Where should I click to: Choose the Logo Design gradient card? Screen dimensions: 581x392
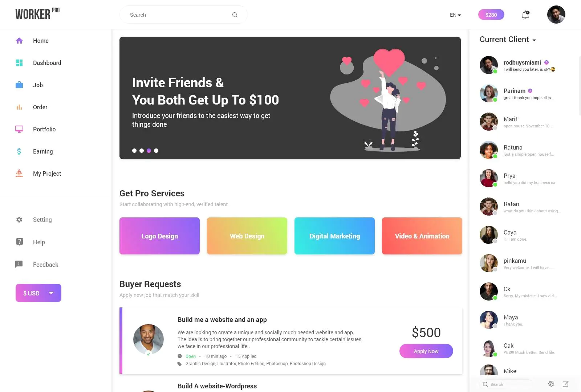[x=159, y=236]
